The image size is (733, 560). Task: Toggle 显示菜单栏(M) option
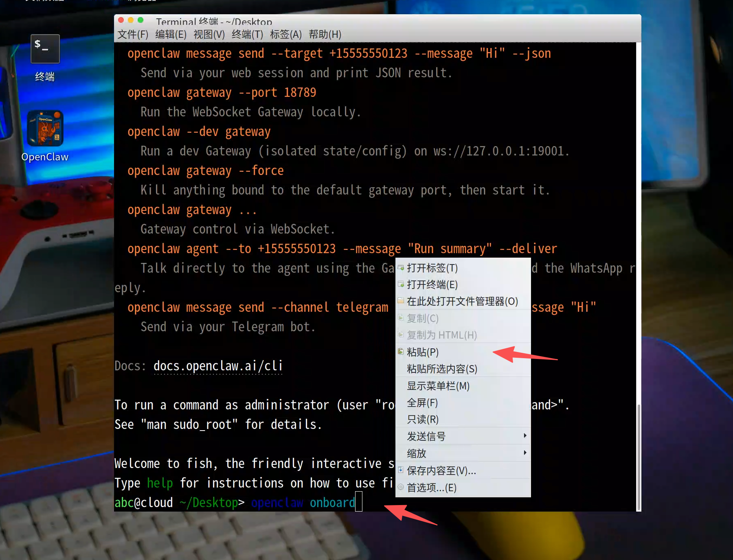pyautogui.click(x=463, y=386)
